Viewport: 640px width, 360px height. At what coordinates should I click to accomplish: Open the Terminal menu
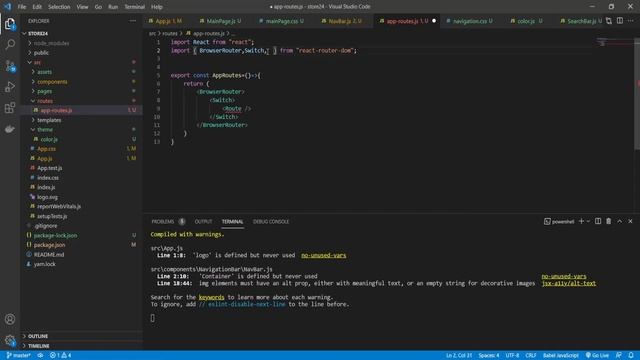135,7
